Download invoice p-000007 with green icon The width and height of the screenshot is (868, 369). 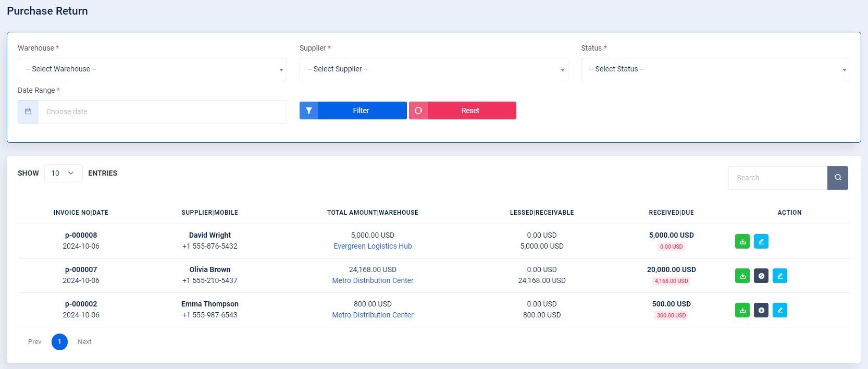[x=742, y=276]
